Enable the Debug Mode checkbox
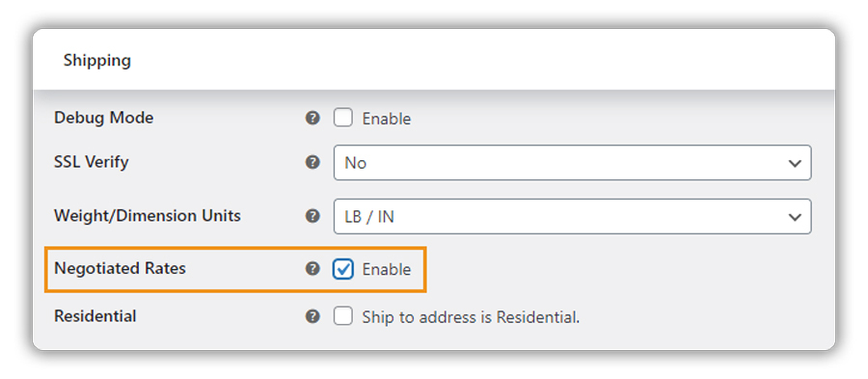The width and height of the screenshot is (868, 379). point(343,118)
